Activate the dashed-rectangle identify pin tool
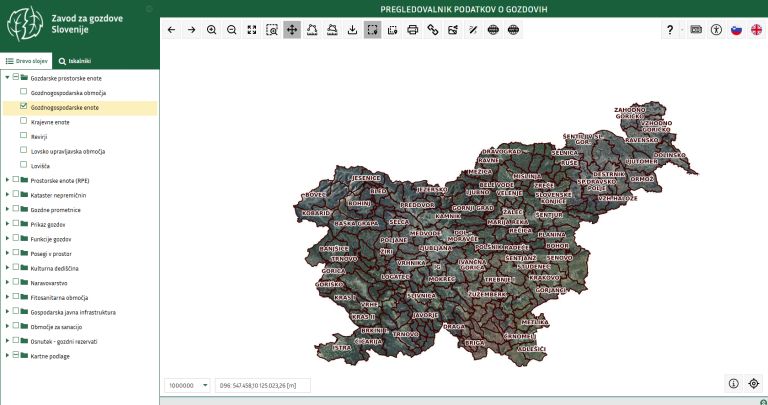768x405 pixels. coord(372,30)
